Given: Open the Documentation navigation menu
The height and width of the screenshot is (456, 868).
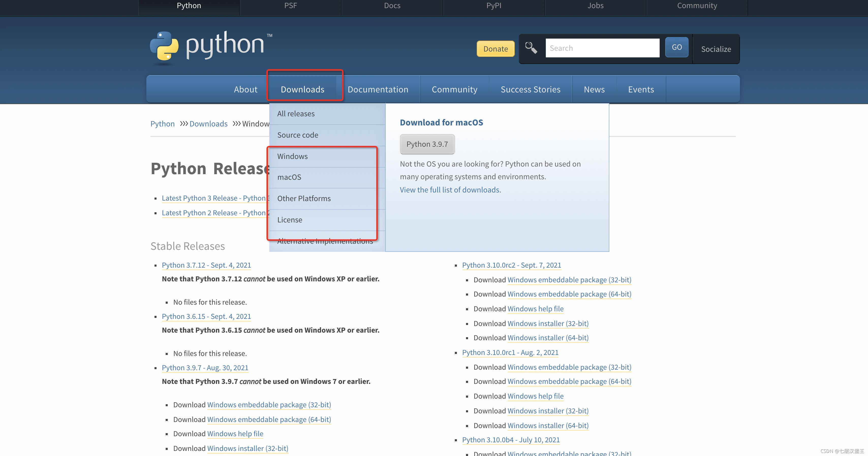Looking at the screenshot, I should pos(378,89).
